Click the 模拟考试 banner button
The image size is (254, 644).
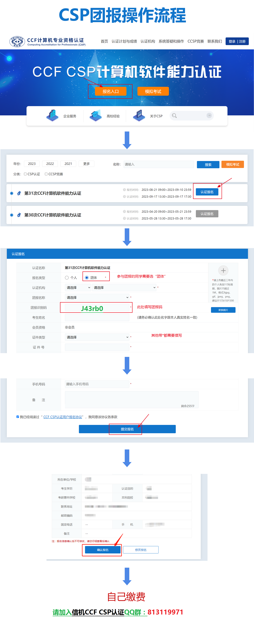pos(153,92)
